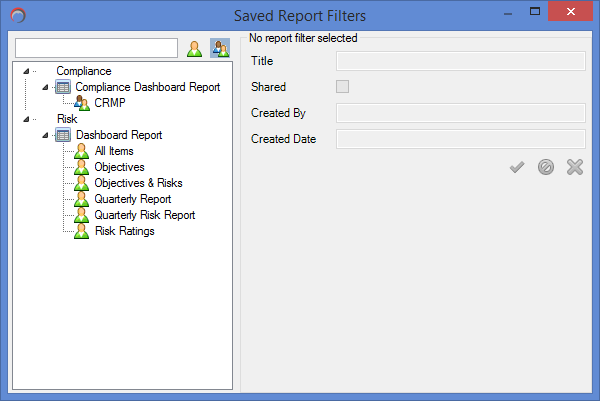Click the Created Date field
The image size is (600, 401).
pos(461,139)
